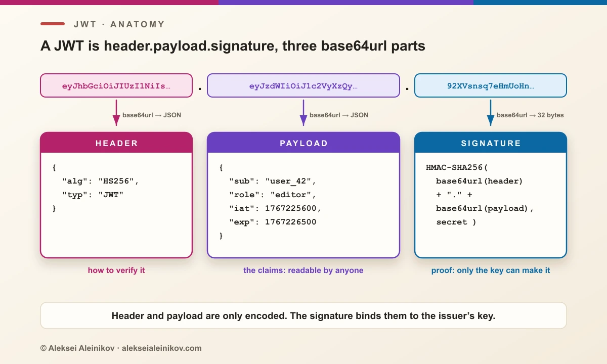The width and height of the screenshot is (607, 364).
Task: Select the PAYLOAD card title bar
Action: tap(303, 143)
